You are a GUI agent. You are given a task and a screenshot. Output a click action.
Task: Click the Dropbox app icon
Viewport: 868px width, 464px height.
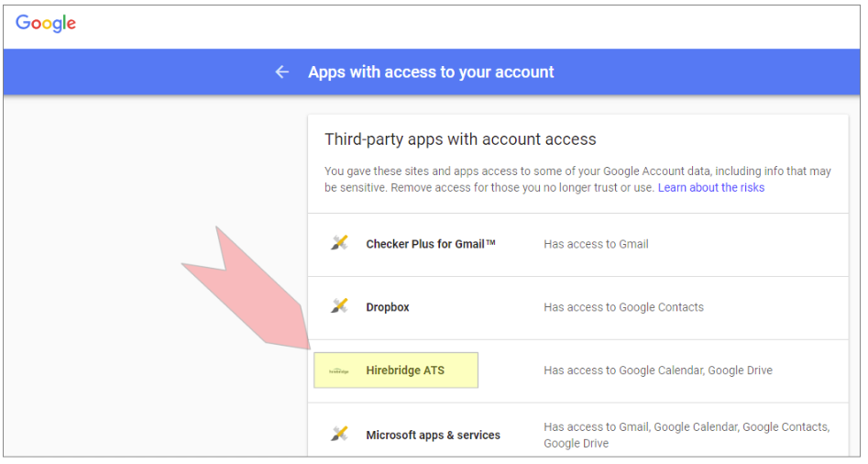(x=339, y=306)
